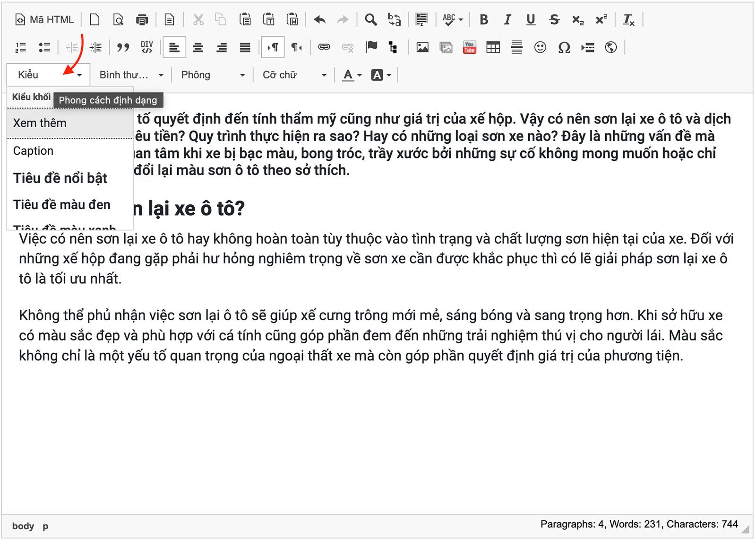This screenshot has height=541, width=756.
Task: Expand the Phông font dropdown
Action: pos(213,75)
